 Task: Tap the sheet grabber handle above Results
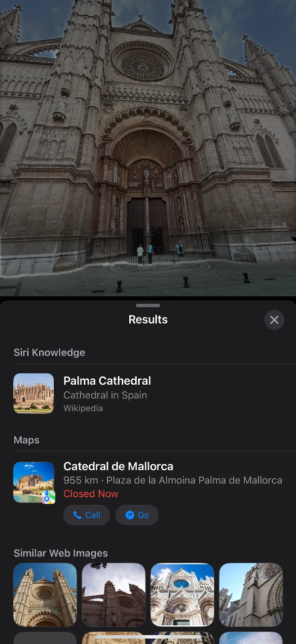click(148, 306)
